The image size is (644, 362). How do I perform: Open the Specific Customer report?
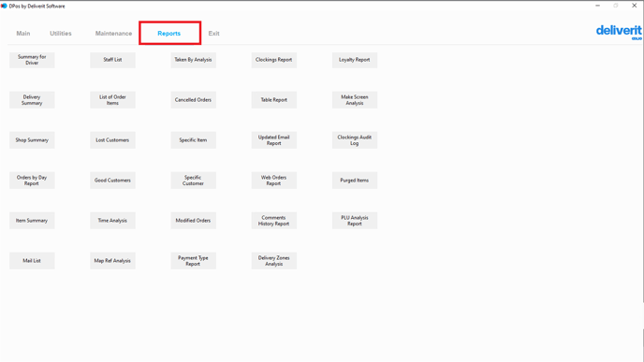click(x=193, y=181)
